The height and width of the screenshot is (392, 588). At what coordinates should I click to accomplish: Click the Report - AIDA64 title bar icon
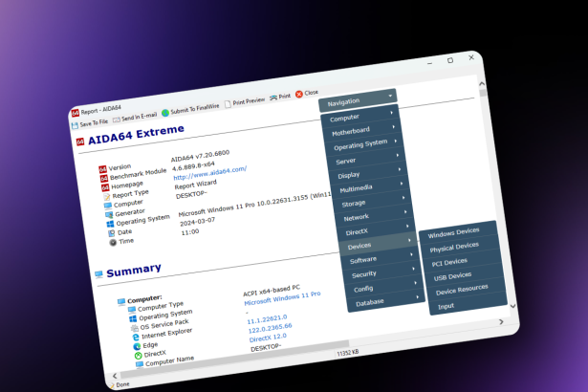pyautogui.click(x=76, y=113)
